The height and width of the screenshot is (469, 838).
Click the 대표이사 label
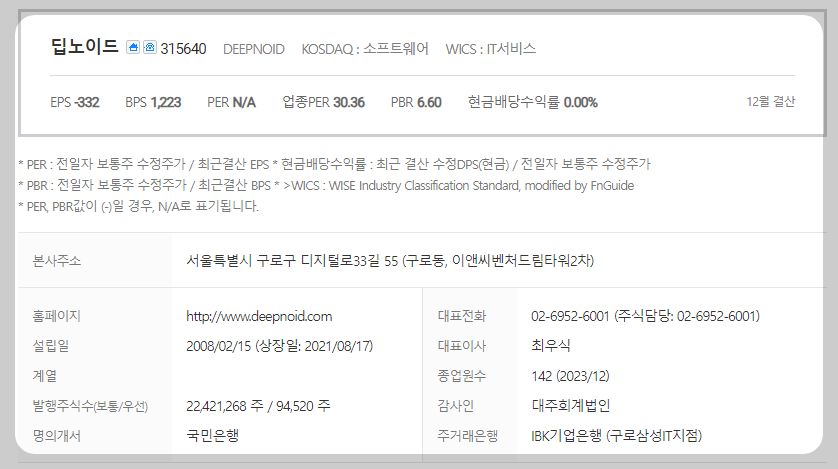coord(462,346)
